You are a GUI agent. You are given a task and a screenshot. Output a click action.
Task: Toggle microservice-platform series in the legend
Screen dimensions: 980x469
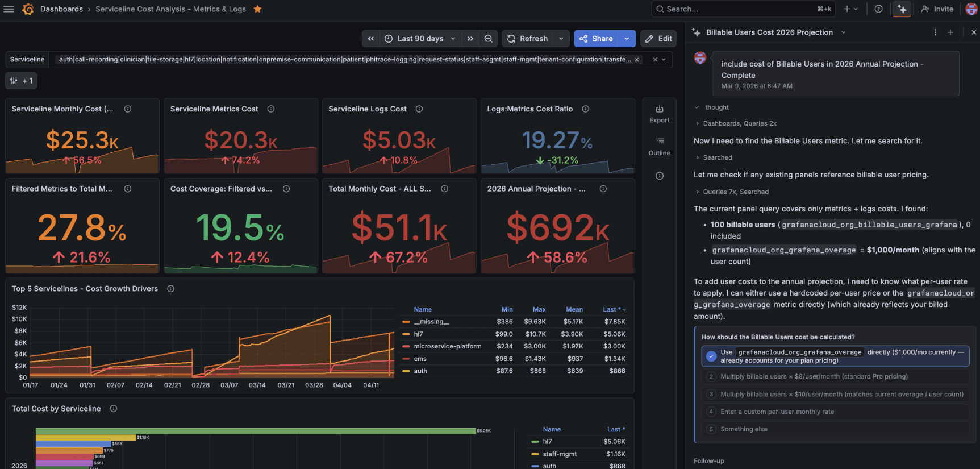(x=447, y=346)
